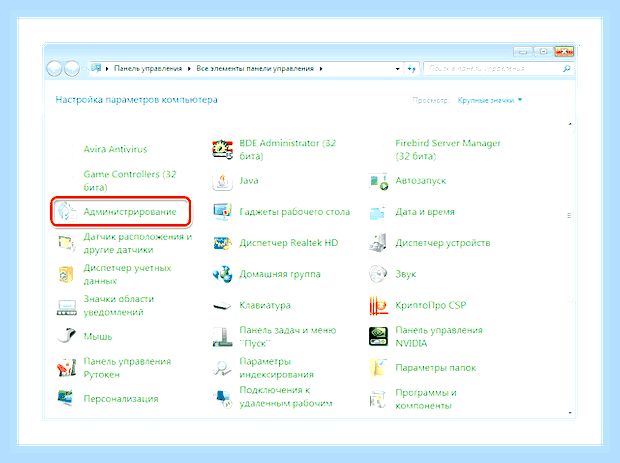The width and height of the screenshot is (620, 463).
Task: Click the Администрирование icon
Action: tap(66, 212)
